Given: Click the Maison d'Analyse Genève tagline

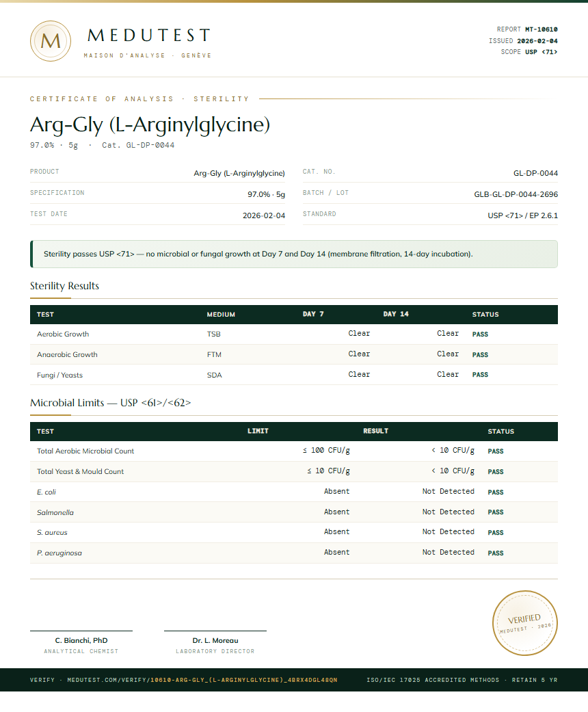Looking at the screenshot, I should click(x=148, y=55).
